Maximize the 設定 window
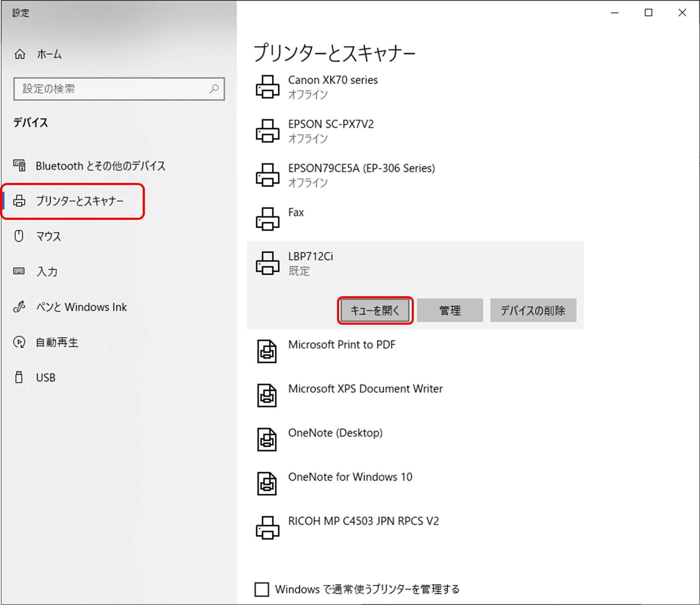The height and width of the screenshot is (605, 700). pyautogui.click(x=648, y=13)
